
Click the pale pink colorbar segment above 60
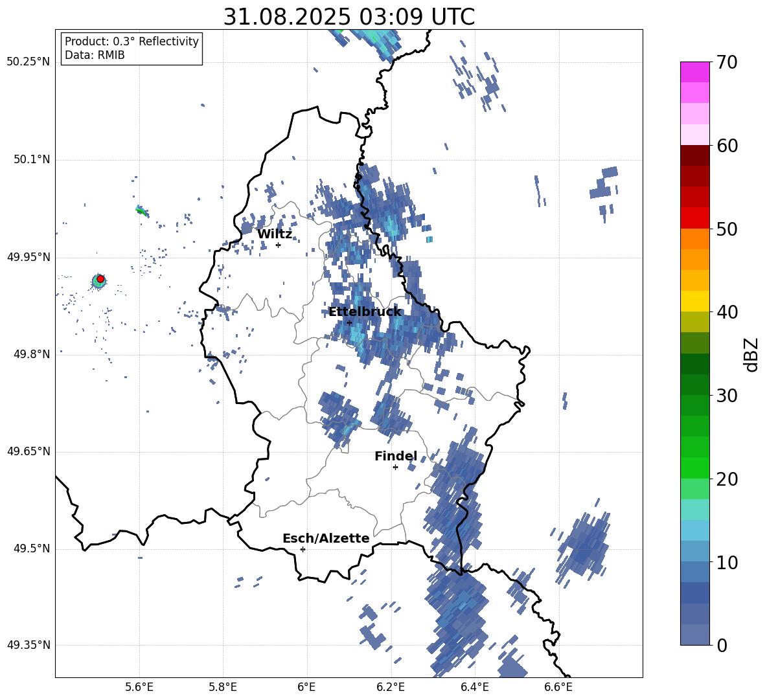[x=694, y=135]
